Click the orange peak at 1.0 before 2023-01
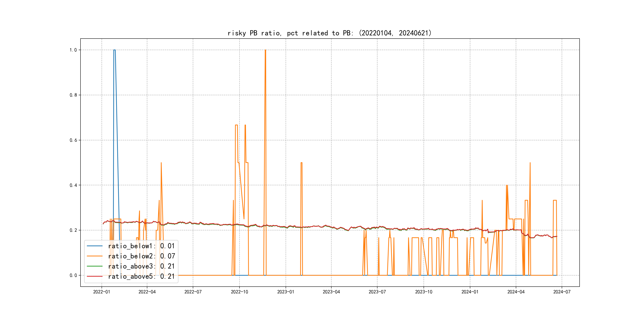 [x=265, y=50]
